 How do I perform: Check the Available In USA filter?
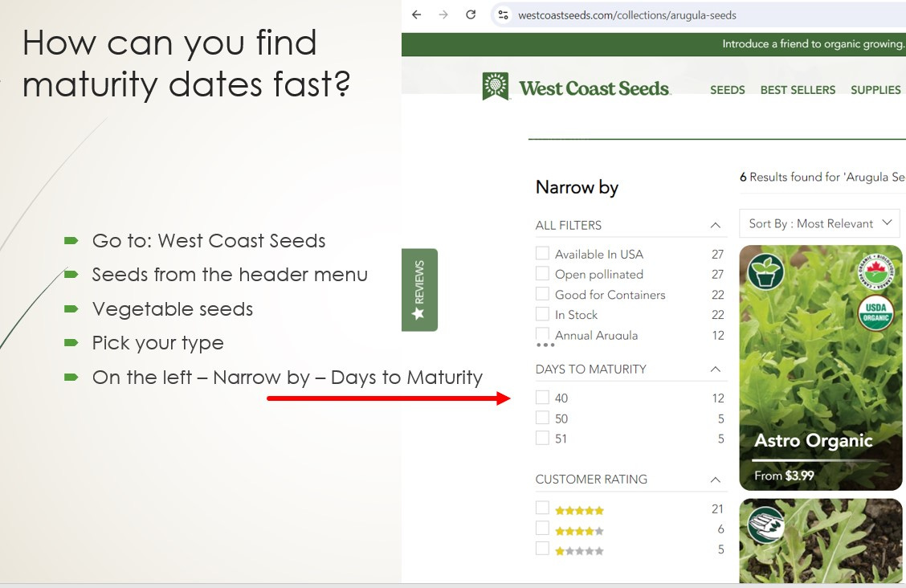(542, 254)
